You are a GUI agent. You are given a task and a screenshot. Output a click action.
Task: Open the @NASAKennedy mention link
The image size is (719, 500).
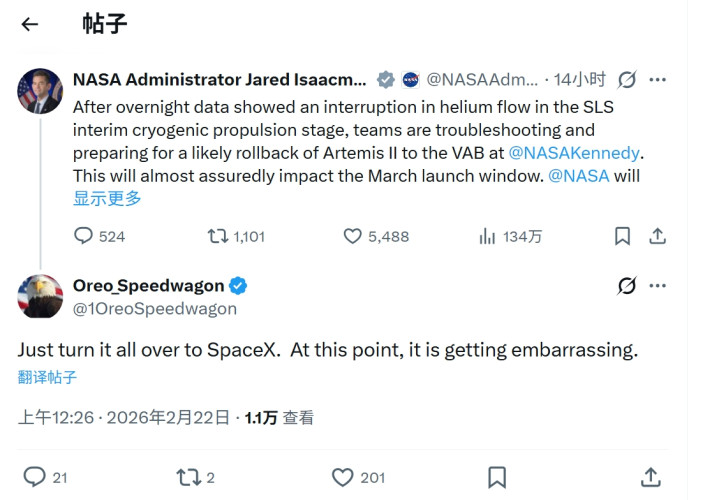click(x=573, y=153)
